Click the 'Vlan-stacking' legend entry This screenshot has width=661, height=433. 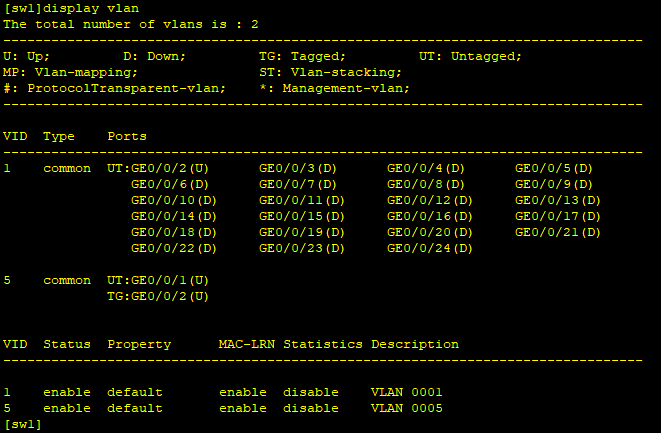point(346,73)
